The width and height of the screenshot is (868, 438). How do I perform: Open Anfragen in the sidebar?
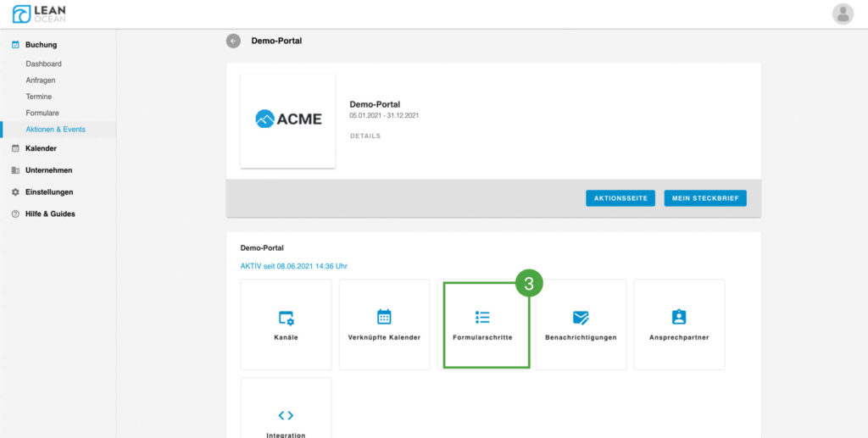[x=41, y=80]
